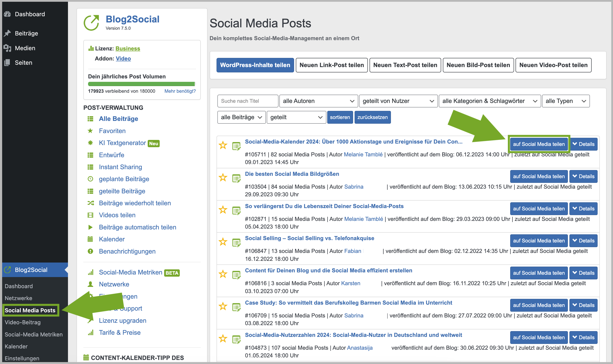
Task: Click the KI Textgenerator icon
Action: point(90,143)
